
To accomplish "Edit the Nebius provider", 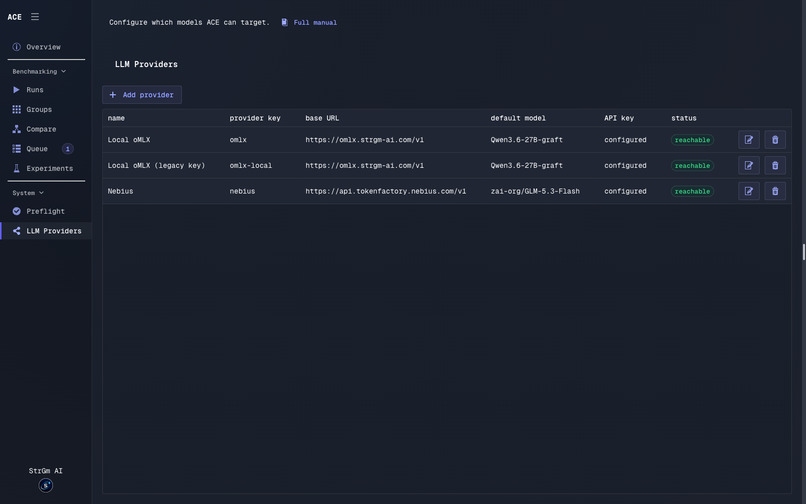I will pyautogui.click(x=748, y=191).
